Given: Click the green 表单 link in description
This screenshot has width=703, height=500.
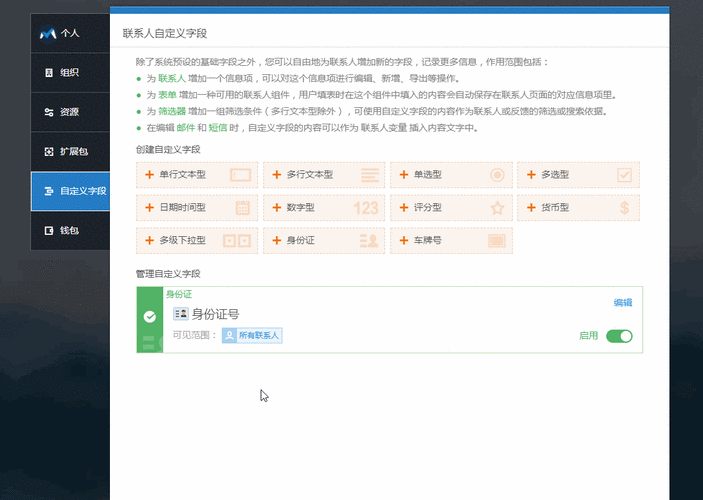Looking at the screenshot, I should tap(167, 95).
